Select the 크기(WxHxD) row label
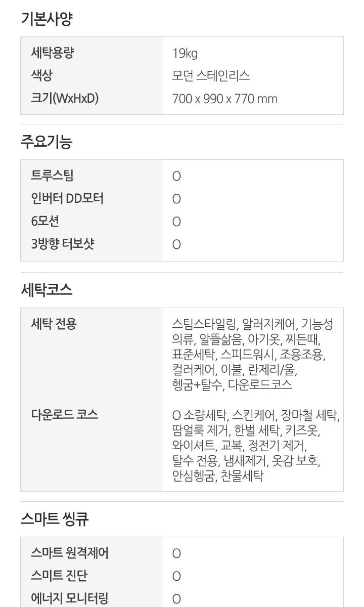 point(65,98)
